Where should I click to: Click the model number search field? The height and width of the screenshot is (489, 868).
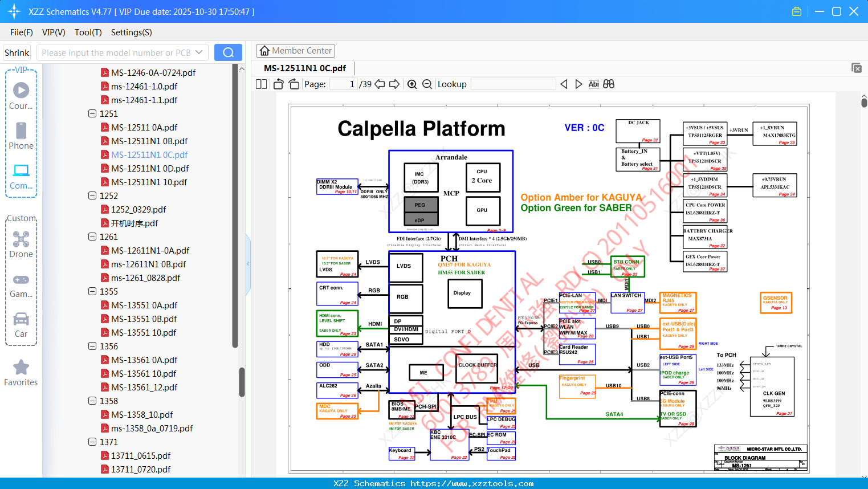pyautogui.click(x=116, y=52)
